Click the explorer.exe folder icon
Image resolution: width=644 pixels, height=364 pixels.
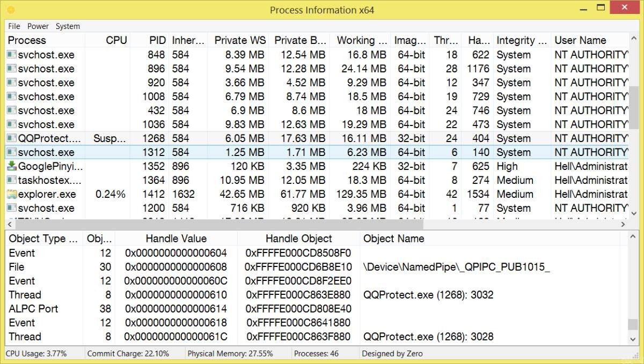click(x=12, y=194)
